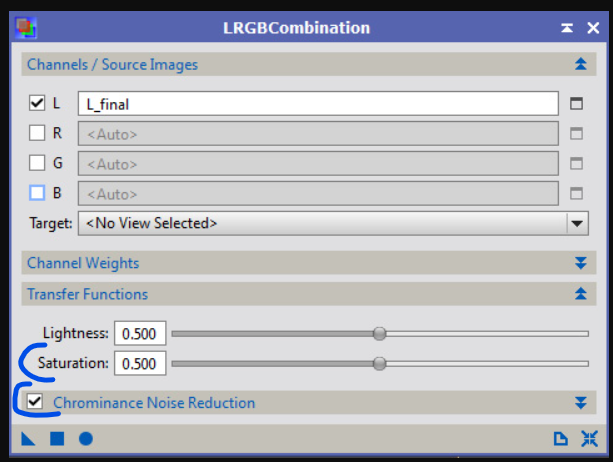Expand the Channel Weights section

[x=579, y=263]
